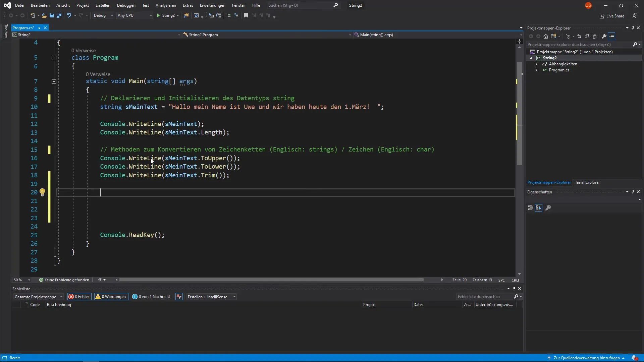Toggle the build-only IntelliSense error filter icon
Screen dimensions: 644x362
[179, 297]
